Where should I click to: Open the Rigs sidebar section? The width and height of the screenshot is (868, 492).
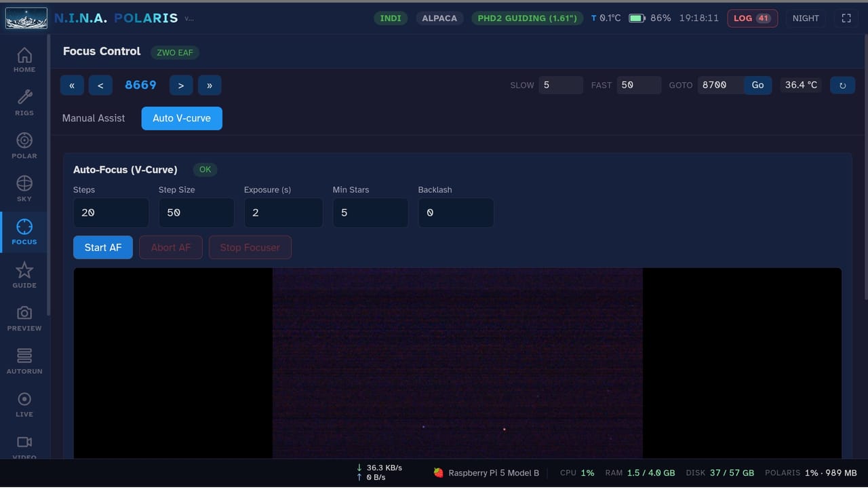click(x=24, y=103)
